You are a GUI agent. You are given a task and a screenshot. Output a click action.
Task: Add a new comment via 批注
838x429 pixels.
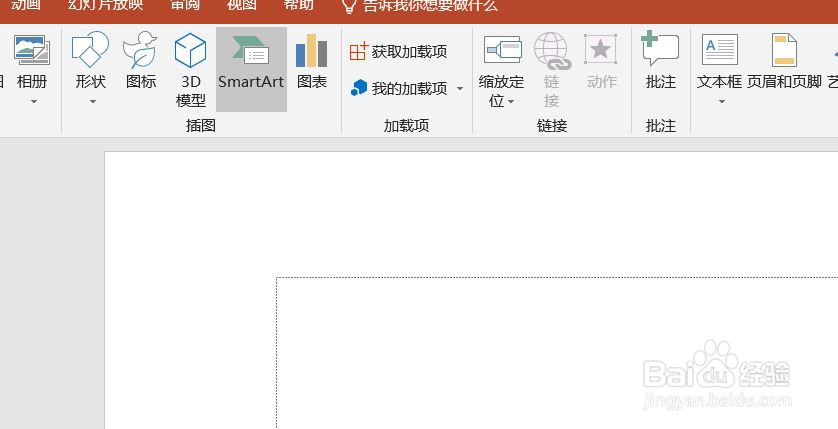[661, 60]
